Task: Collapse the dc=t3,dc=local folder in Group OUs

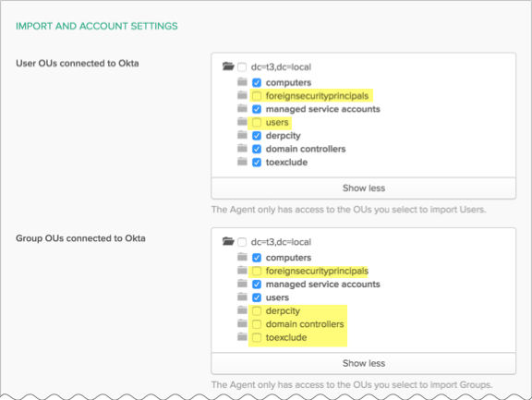Action: click(x=228, y=241)
